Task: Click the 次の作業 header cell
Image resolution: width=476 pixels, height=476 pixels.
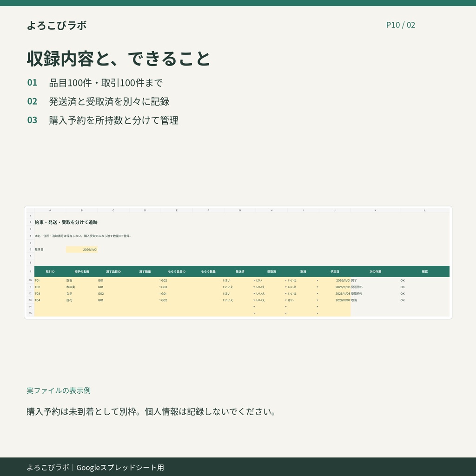Action: pyautogui.click(x=375, y=271)
